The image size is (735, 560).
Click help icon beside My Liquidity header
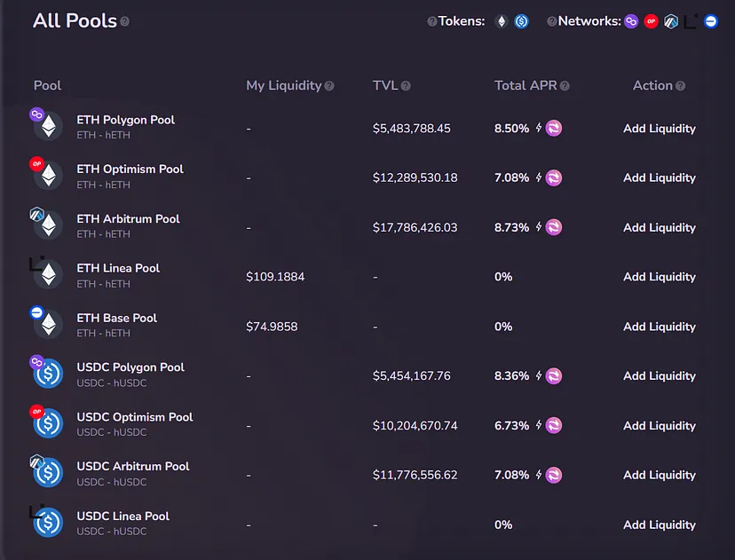(329, 86)
